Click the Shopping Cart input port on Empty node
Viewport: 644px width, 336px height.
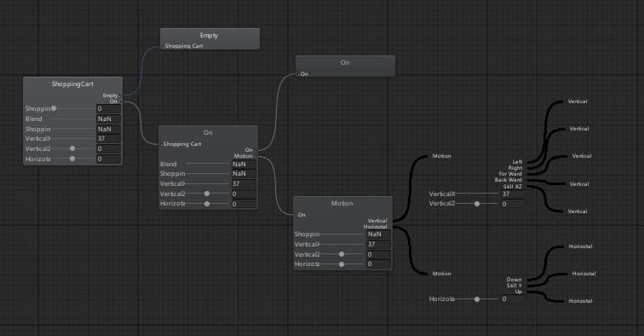click(183, 46)
